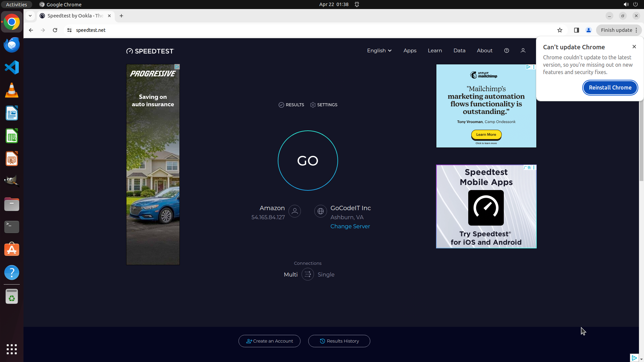644x362 pixels.
Task: Click the Speedtest logo in header
Action: pyautogui.click(x=150, y=51)
